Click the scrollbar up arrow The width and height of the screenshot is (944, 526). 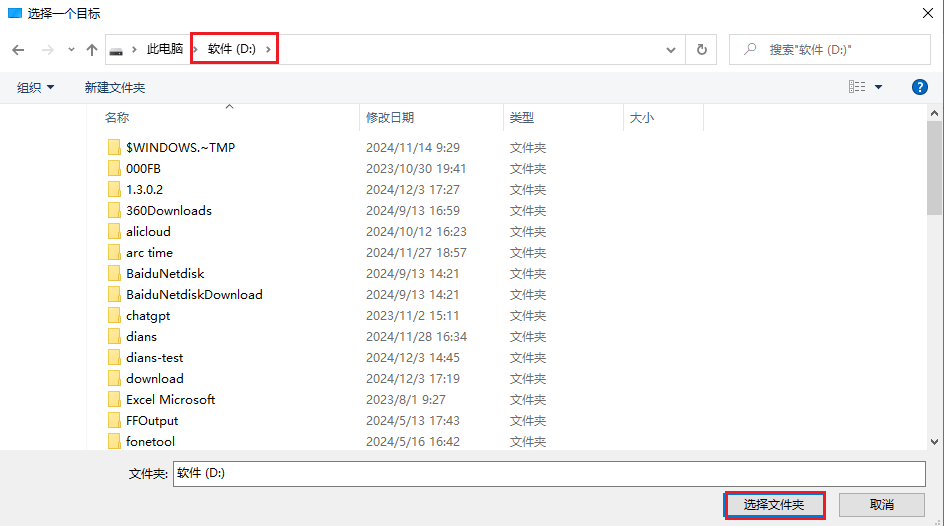click(x=934, y=113)
